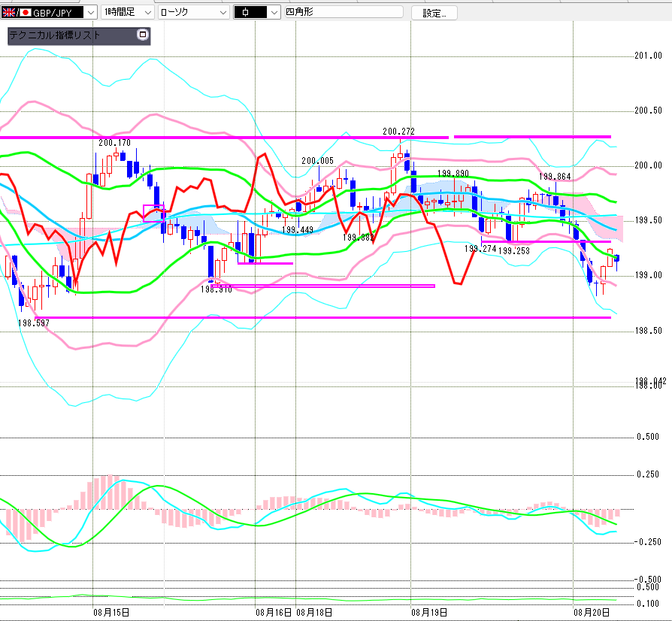
Task: Click the 200.005 price label
Action: pos(317,161)
